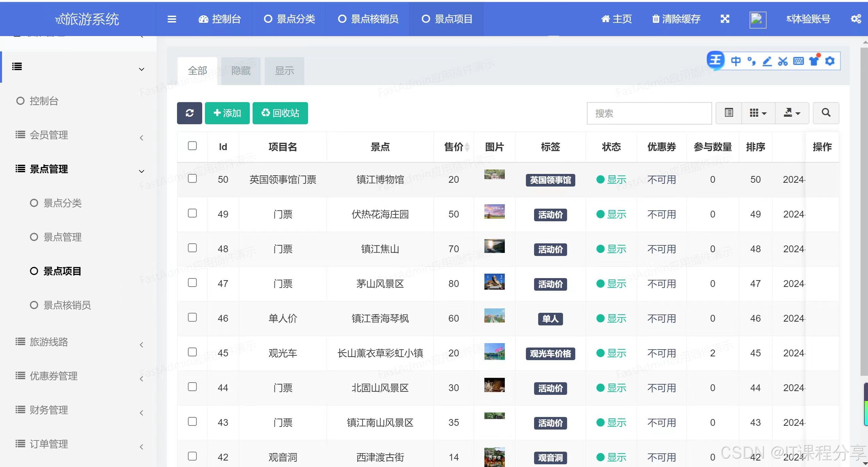Open the export data dropdown
The image size is (868, 467).
click(792, 113)
